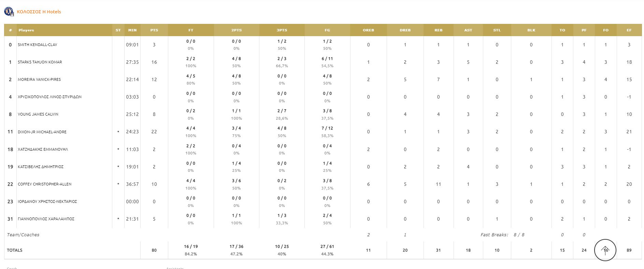Open COFFEY CHRISTOPHER-ALLEN player row
The image size is (644, 269).
(45, 184)
